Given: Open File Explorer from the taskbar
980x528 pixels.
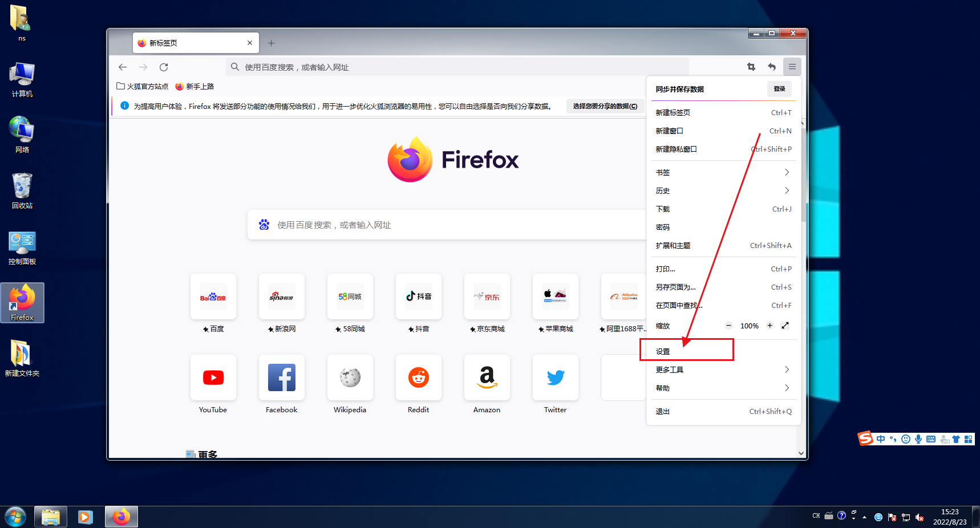Looking at the screenshot, I should (51, 517).
